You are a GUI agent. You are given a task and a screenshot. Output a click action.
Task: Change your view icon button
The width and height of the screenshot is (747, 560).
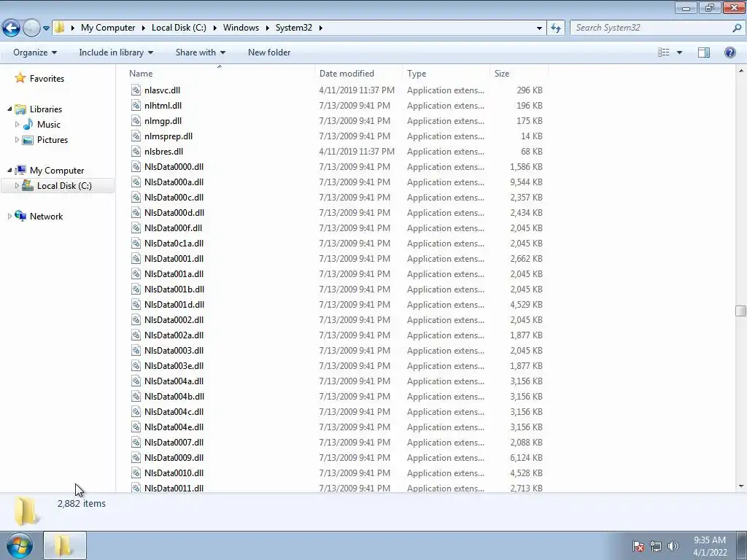point(664,52)
